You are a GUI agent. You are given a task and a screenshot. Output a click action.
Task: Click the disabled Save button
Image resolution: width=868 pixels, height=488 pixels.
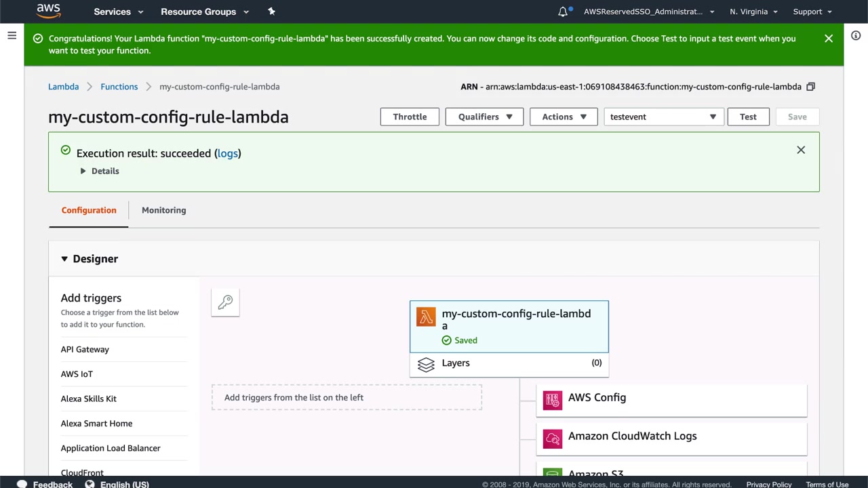pyautogui.click(x=797, y=117)
